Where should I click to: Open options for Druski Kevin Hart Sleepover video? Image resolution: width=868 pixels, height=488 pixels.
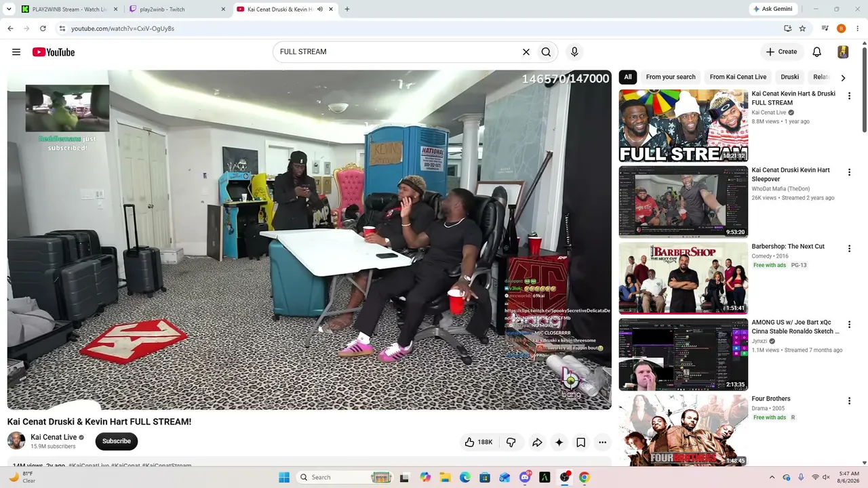pyautogui.click(x=849, y=172)
